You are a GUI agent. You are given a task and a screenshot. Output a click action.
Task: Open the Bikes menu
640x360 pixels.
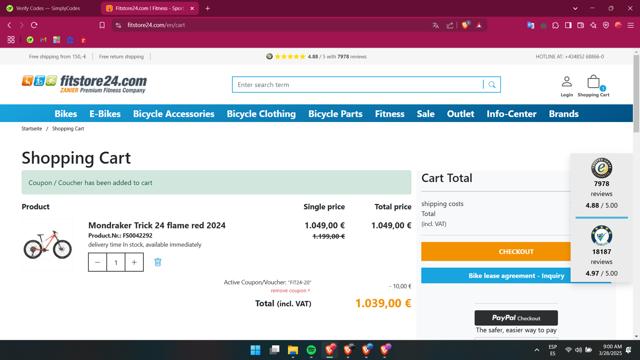coord(66,114)
